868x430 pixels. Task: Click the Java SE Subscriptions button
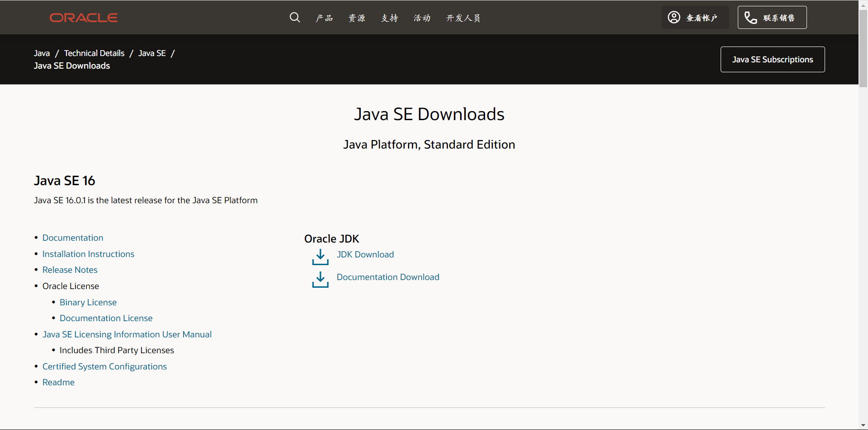773,59
